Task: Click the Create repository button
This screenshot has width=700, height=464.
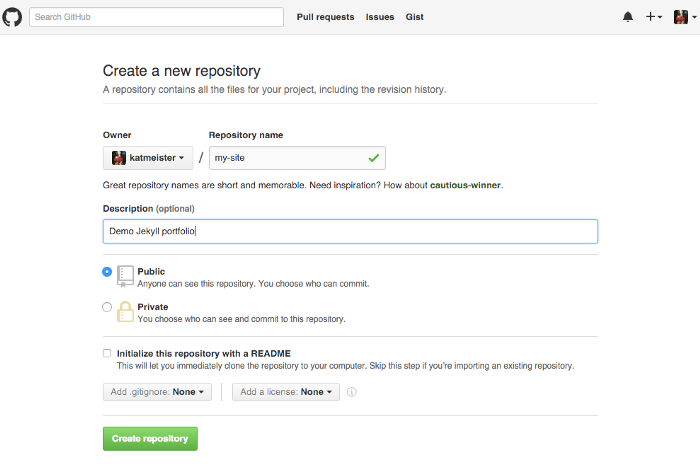Action: [150, 439]
